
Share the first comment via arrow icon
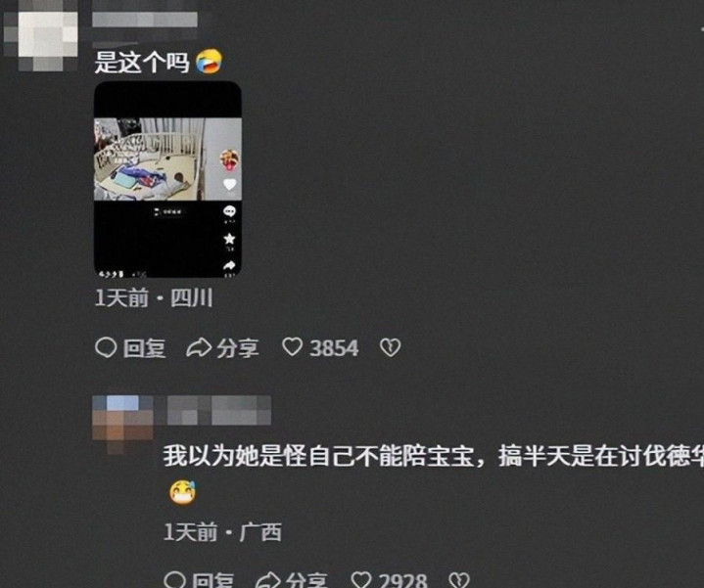pos(199,347)
